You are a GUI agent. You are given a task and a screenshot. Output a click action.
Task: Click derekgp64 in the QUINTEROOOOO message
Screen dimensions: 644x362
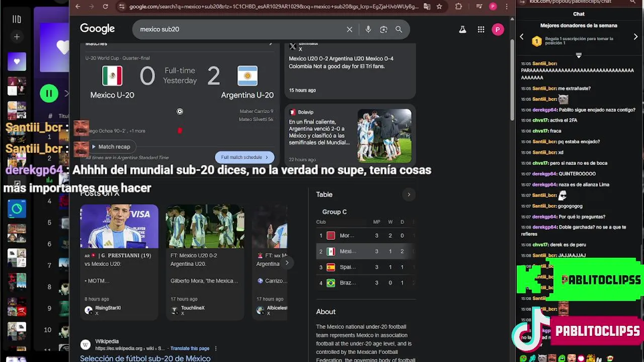[x=544, y=174]
